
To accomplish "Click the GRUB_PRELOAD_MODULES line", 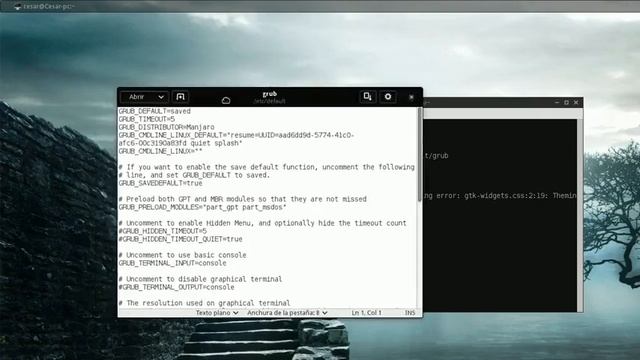I will 202,207.
